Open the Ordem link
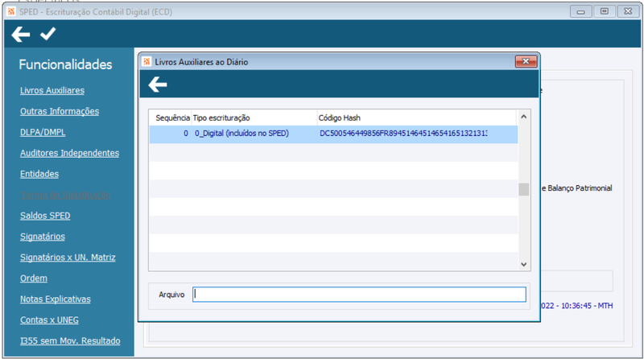644x359 pixels. 34,279
